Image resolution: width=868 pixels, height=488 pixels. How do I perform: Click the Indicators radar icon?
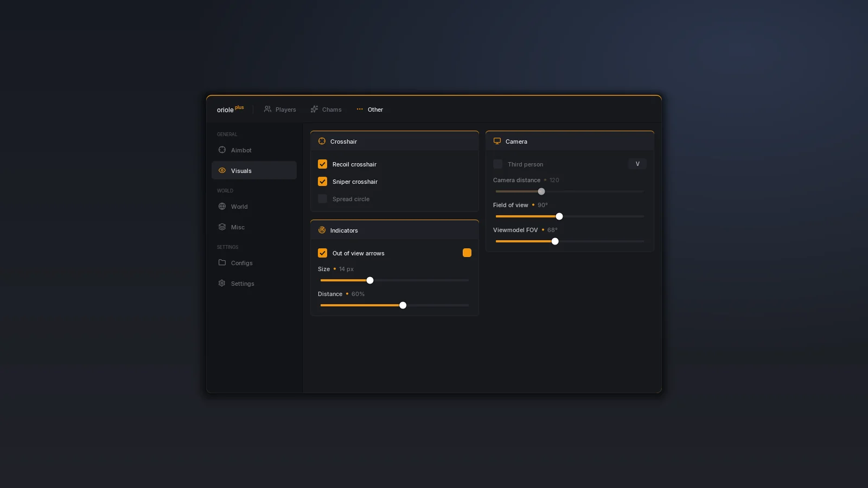click(322, 230)
